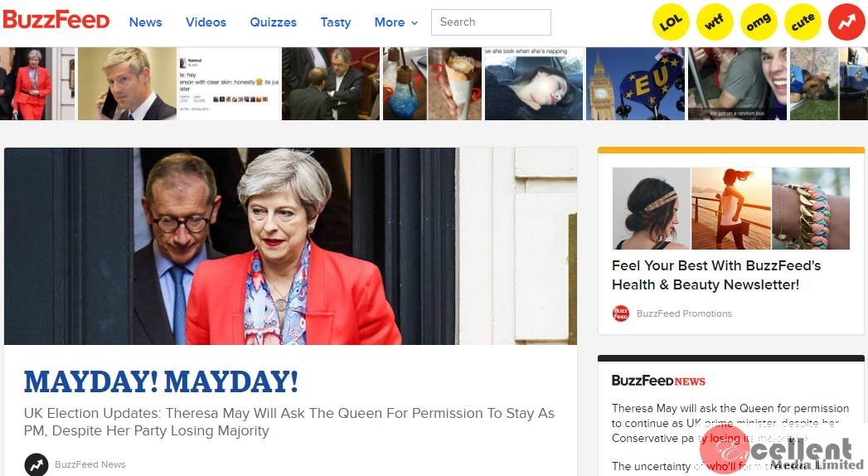Open the Big Ben EU flag thumbnail
Viewport: 868px width, 476px height.
tap(636, 84)
